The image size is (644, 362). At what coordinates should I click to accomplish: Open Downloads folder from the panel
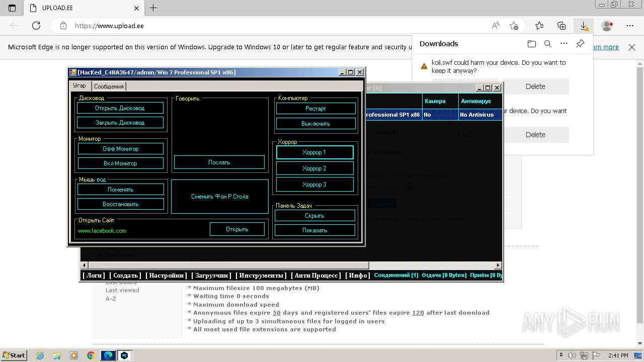(532, 44)
